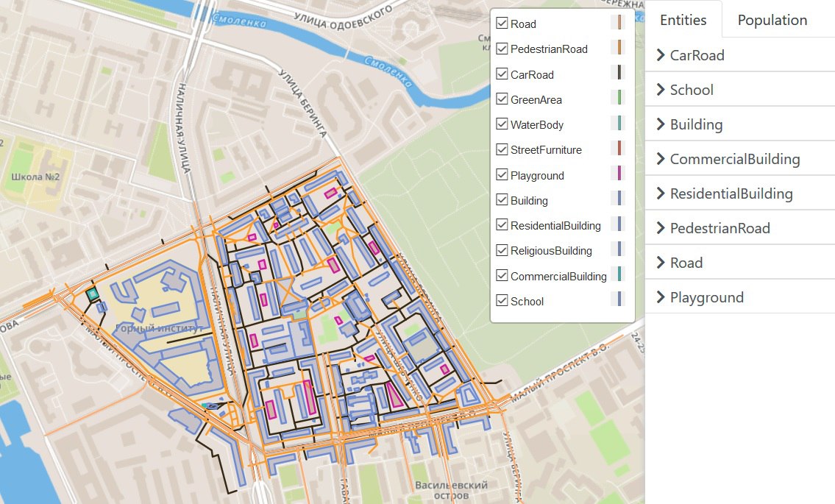
Task: Expand the Playground entity list
Action: click(706, 297)
